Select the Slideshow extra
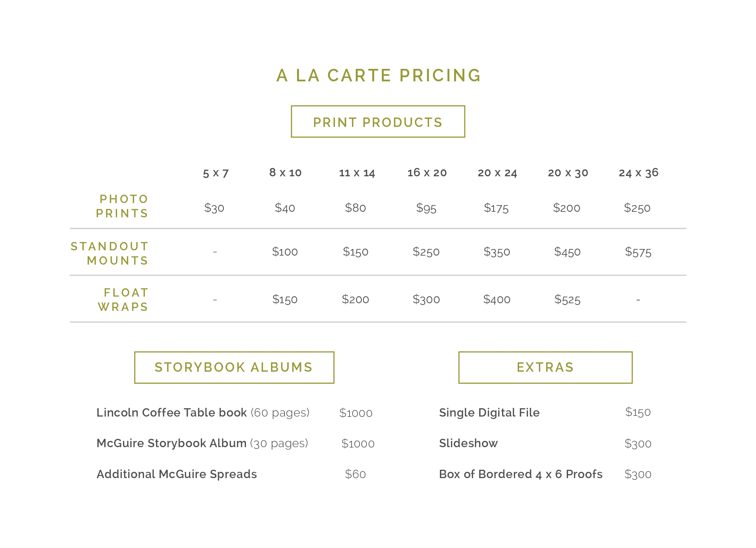756x548 pixels. (x=468, y=443)
